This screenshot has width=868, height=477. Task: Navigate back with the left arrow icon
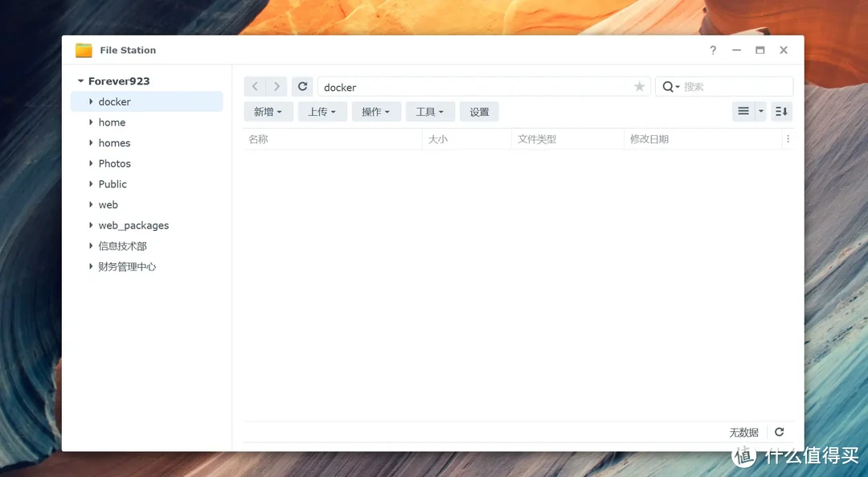(255, 86)
